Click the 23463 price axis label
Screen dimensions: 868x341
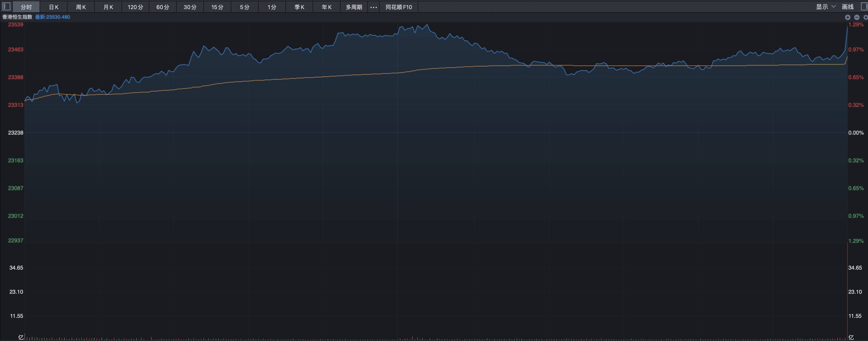16,50
